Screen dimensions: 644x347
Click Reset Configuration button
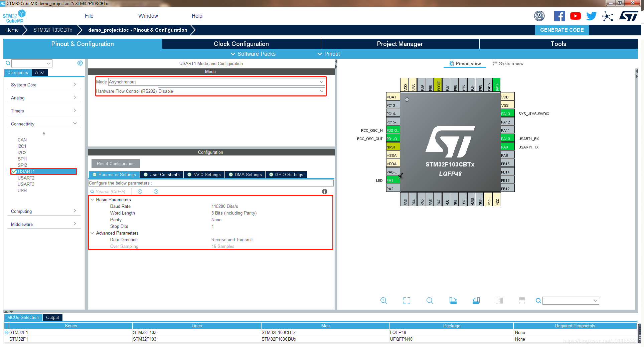[116, 163]
